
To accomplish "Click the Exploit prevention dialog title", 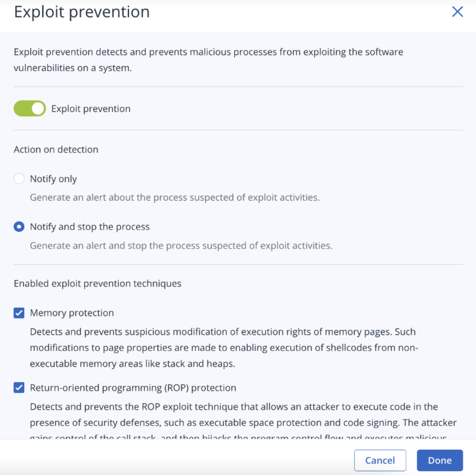I will tap(82, 12).
